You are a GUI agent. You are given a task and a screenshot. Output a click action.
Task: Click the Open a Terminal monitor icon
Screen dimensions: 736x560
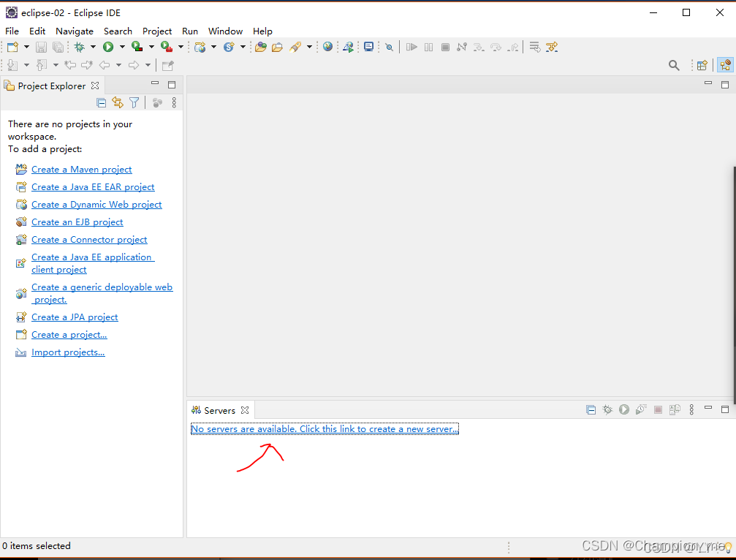pos(369,47)
